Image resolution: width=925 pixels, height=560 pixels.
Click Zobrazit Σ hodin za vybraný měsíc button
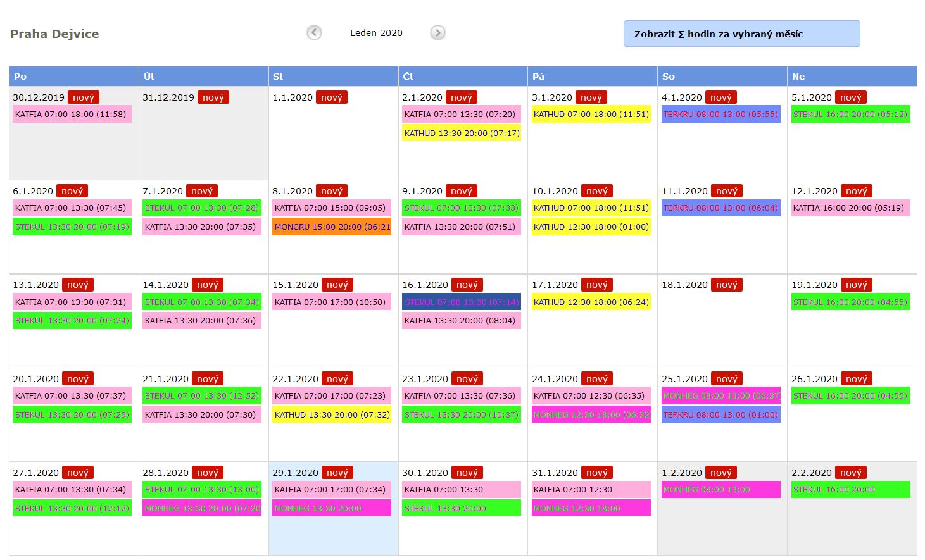coord(741,34)
